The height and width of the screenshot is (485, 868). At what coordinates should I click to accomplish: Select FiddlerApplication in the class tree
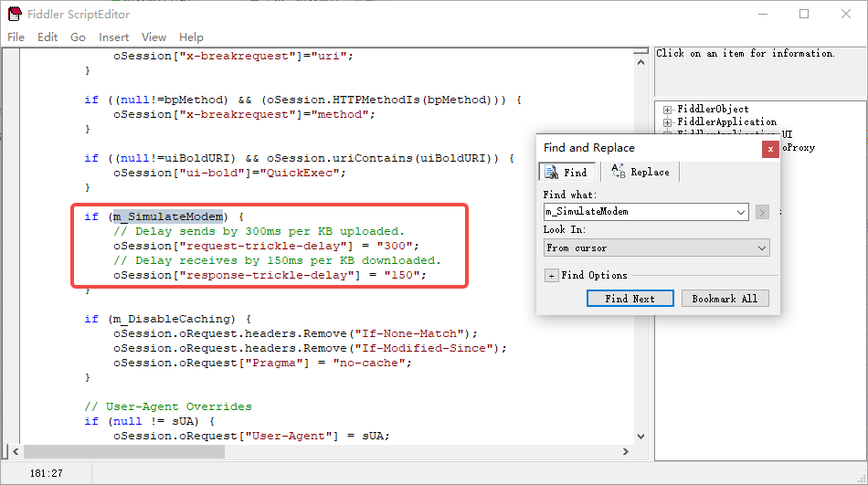click(727, 121)
